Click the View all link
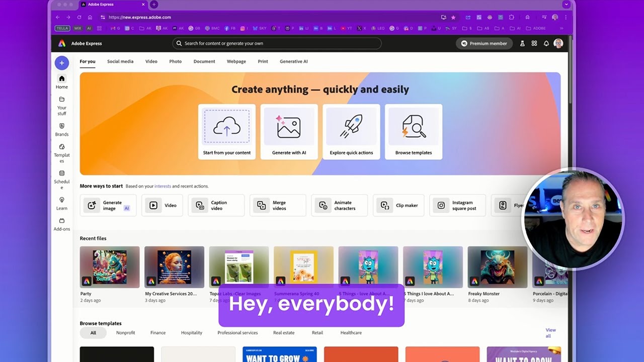This screenshot has height=362, width=644. (550, 333)
